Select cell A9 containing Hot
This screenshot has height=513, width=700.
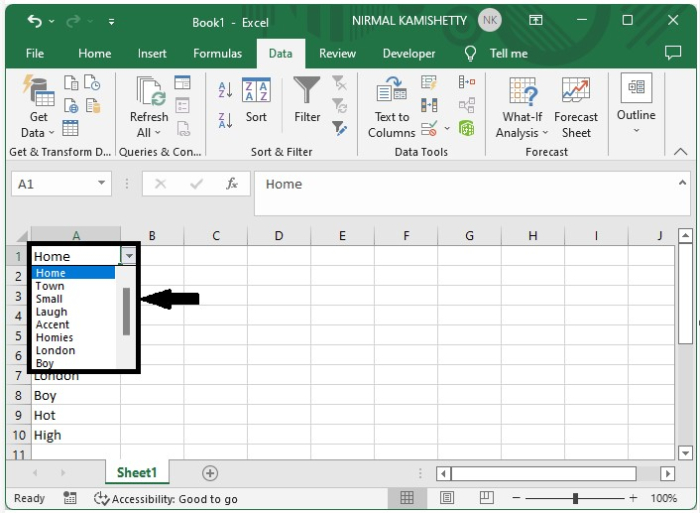click(76, 415)
